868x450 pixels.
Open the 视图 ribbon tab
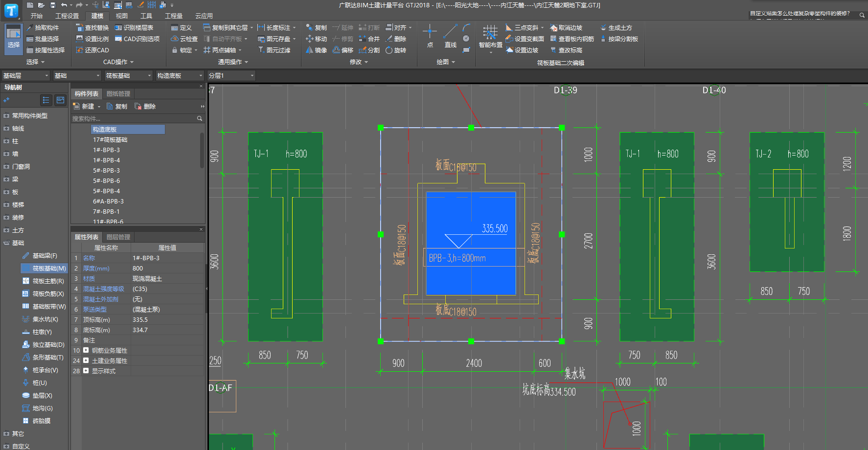click(122, 16)
